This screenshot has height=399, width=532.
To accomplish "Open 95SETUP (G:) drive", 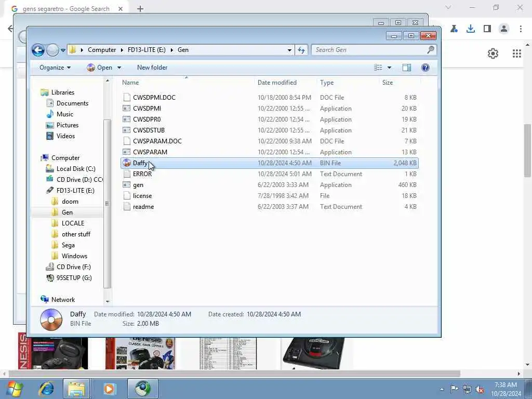I will click(x=74, y=278).
